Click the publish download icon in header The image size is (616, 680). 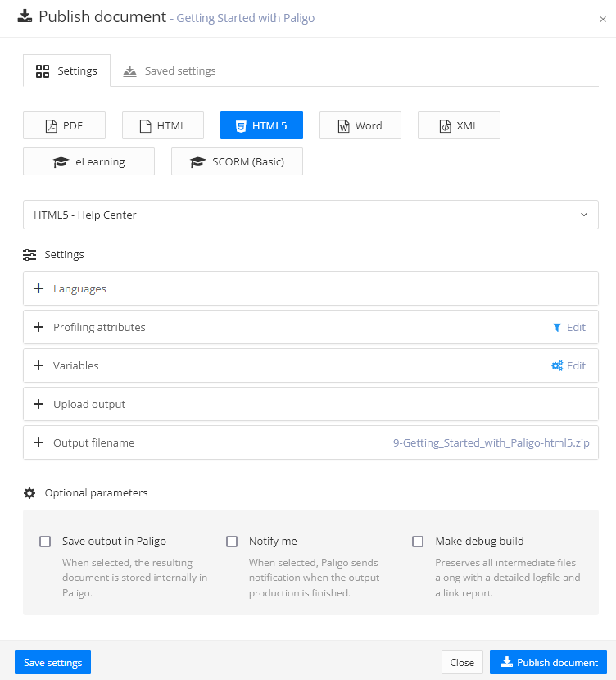click(x=25, y=16)
